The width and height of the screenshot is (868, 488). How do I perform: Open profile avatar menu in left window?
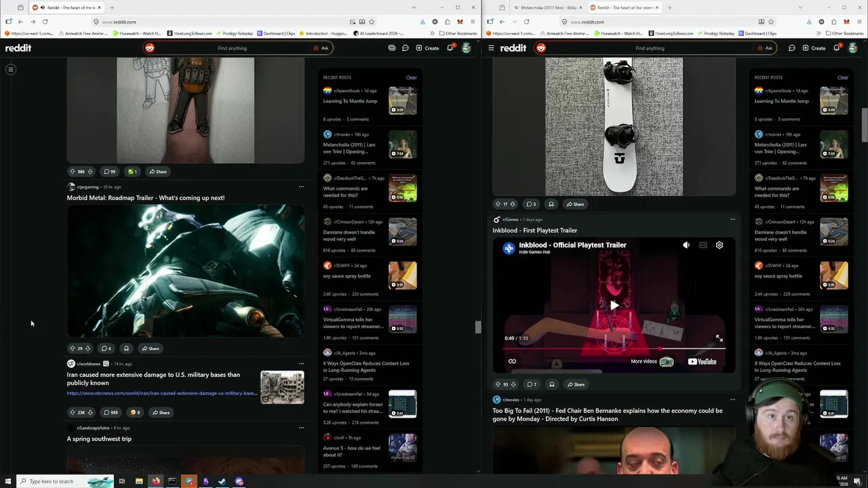[x=466, y=48]
